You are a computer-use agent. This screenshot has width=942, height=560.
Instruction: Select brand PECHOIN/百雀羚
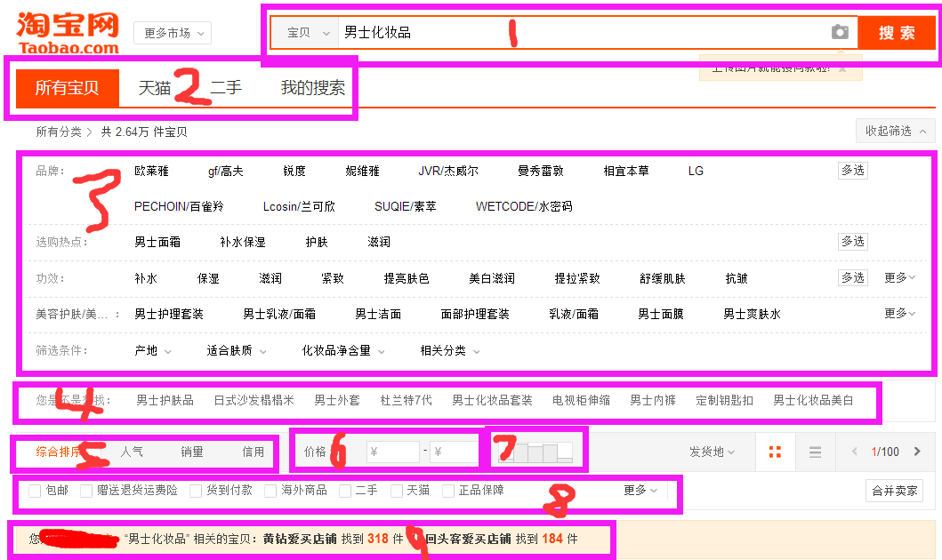(x=179, y=206)
